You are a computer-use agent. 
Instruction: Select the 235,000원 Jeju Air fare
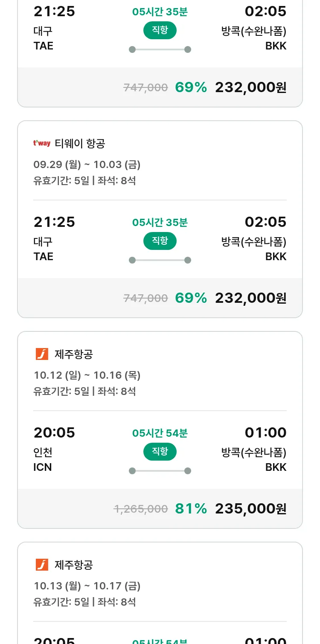click(x=250, y=508)
